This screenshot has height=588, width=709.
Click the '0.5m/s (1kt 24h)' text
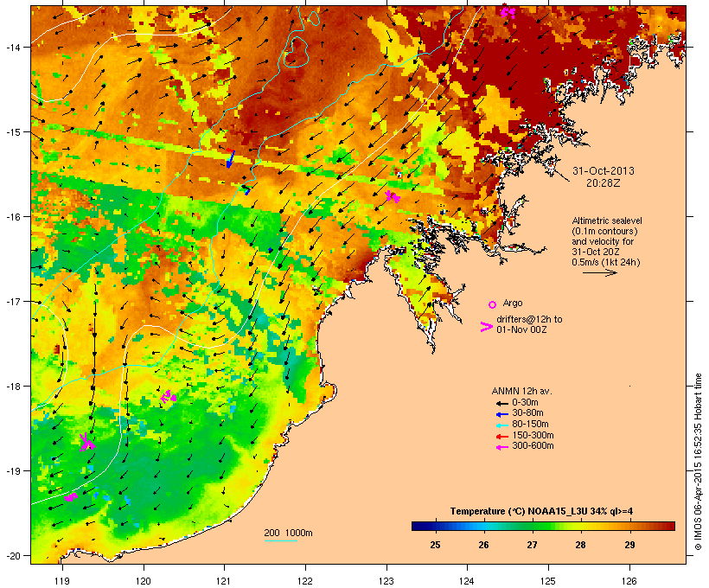(x=606, y=262)
